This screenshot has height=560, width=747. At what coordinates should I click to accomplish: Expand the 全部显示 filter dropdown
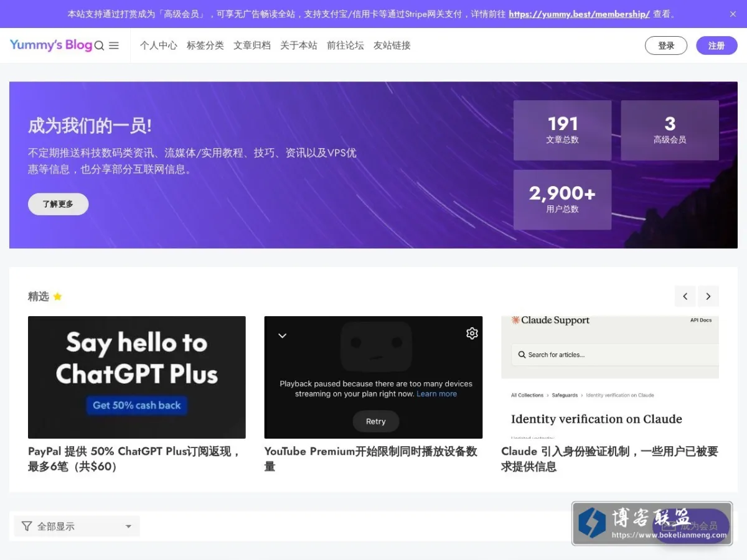pyautogui.click(x=77, y=526)
